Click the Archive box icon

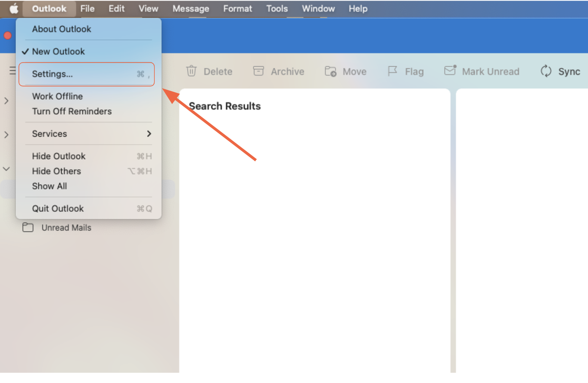[258, 71]
